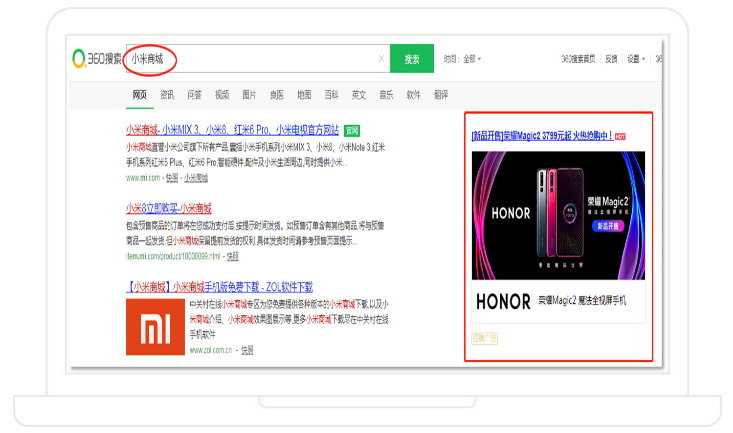Switch to the 英文 tab
Screen dimensions: 733x433
pos(359,95)
